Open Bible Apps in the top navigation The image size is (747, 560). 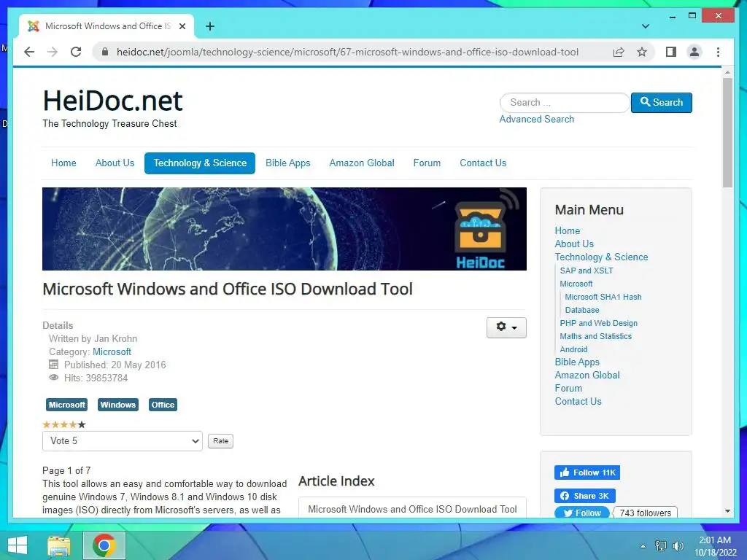tap(287, 163)
